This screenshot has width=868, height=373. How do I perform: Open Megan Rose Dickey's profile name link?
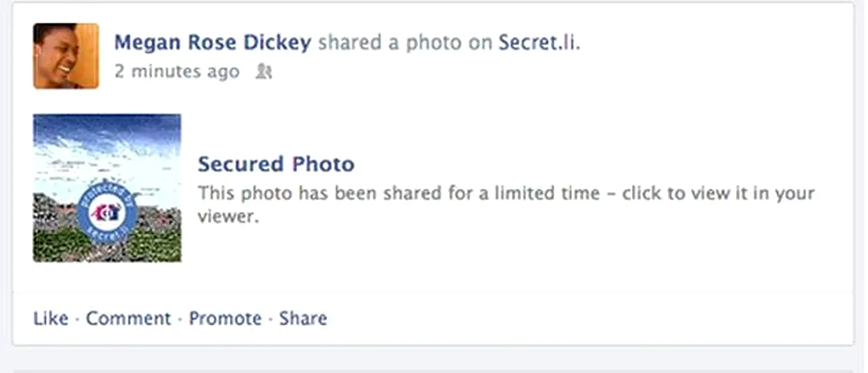[x=213, y=43]
